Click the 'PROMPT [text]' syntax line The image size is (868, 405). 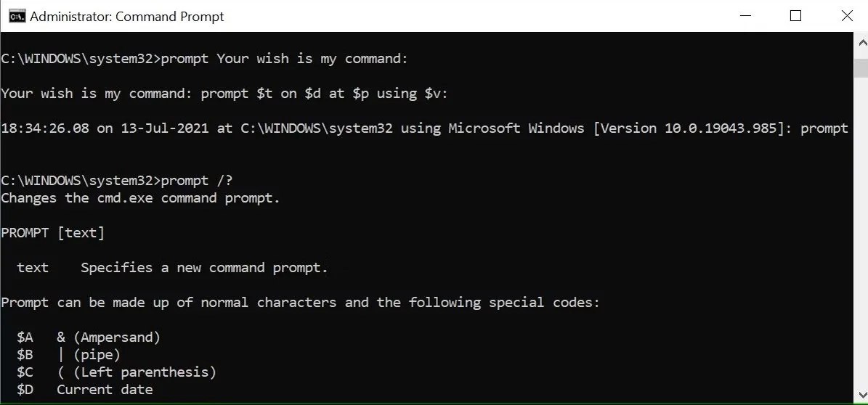(52, 233)
